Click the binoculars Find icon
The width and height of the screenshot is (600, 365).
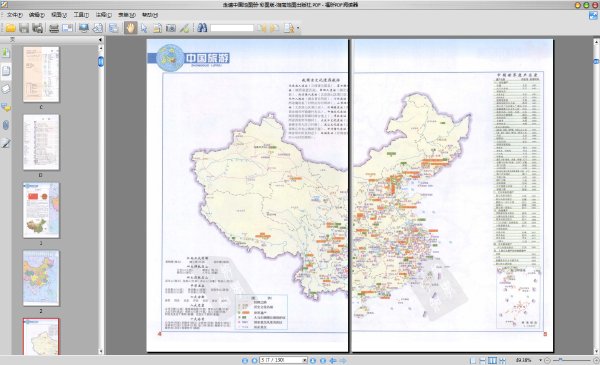point(202,28)
